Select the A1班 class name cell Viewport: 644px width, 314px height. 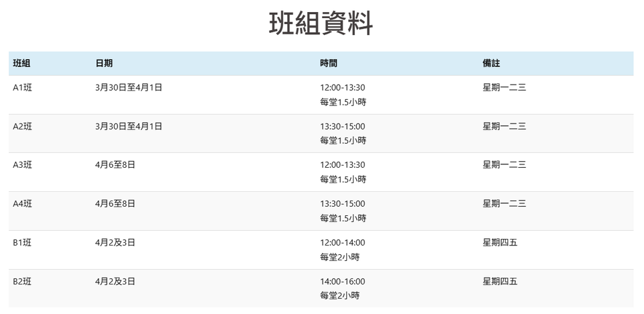(22, 87)
